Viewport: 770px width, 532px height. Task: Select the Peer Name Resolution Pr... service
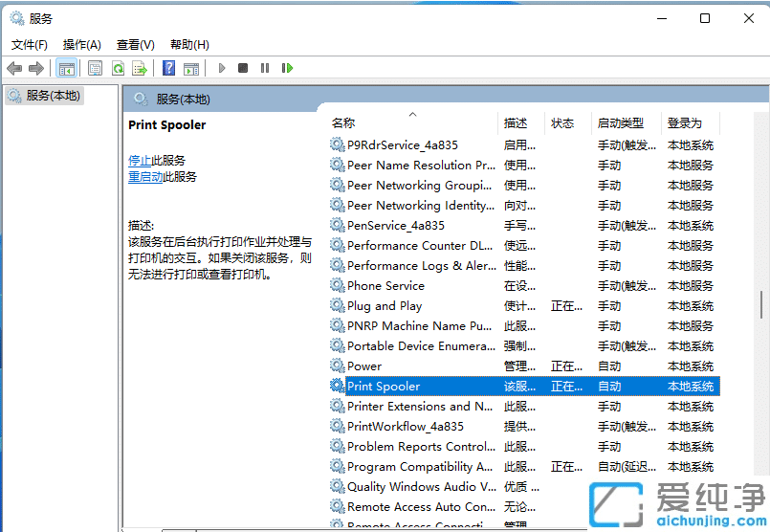pos(421,165)
